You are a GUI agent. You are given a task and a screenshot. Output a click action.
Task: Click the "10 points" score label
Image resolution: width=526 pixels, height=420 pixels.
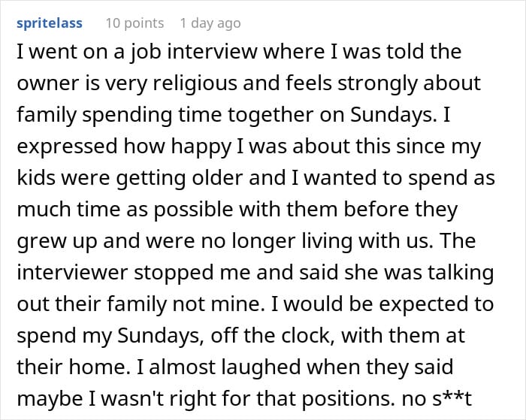click(135, 23)
